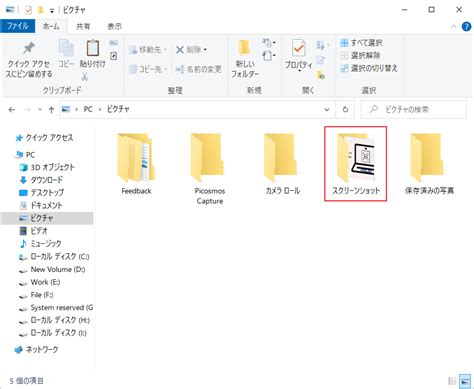Expand the 削除 (Delete) dropdown arrow

[205, 50]
